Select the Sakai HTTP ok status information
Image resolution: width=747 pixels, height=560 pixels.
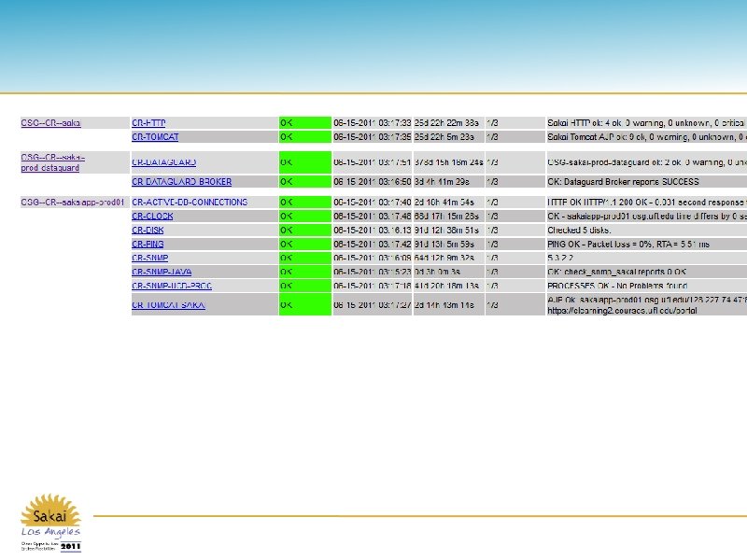click(x=646, y=123)
